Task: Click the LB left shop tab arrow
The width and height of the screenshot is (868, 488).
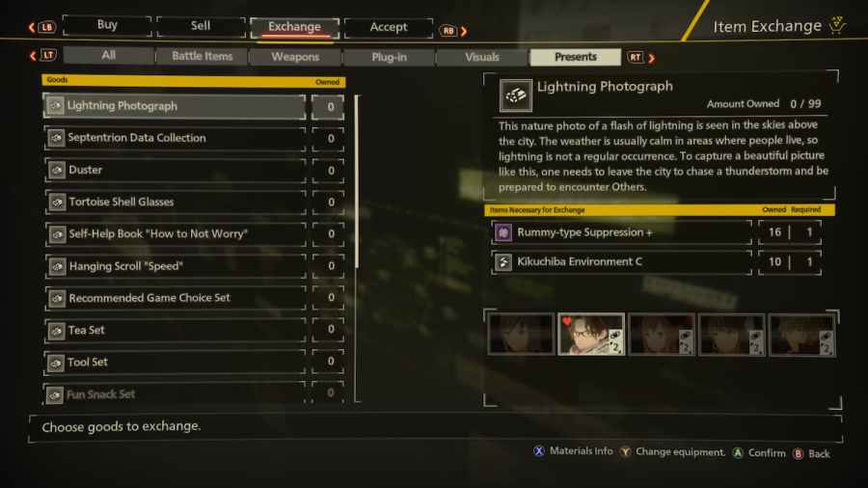Action: pyautogui.click(x=32, y=27)
